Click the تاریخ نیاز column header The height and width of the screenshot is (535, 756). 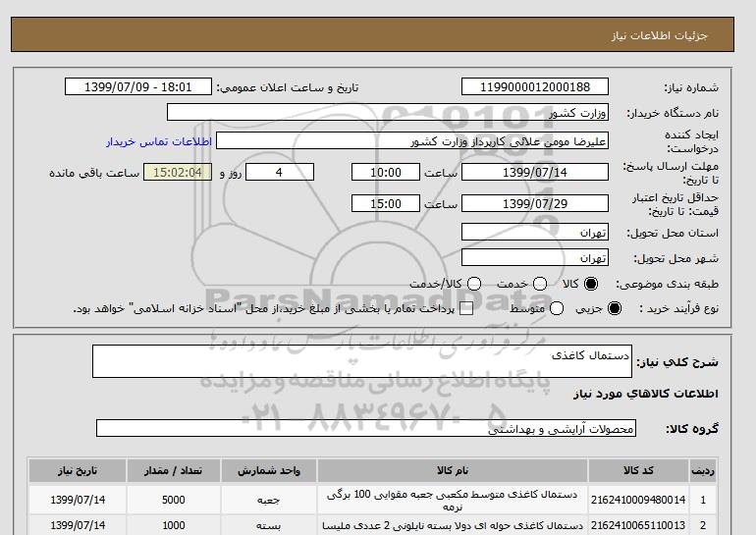(78, 470)
